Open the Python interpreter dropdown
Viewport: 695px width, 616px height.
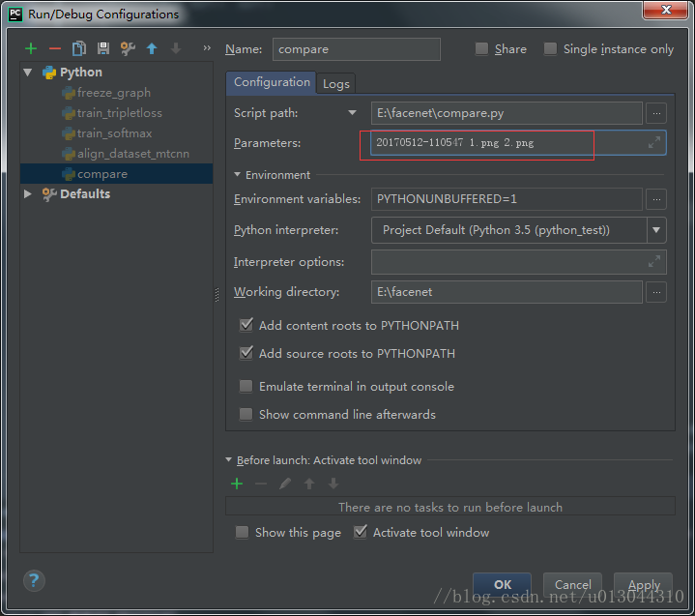click(656, 230)
